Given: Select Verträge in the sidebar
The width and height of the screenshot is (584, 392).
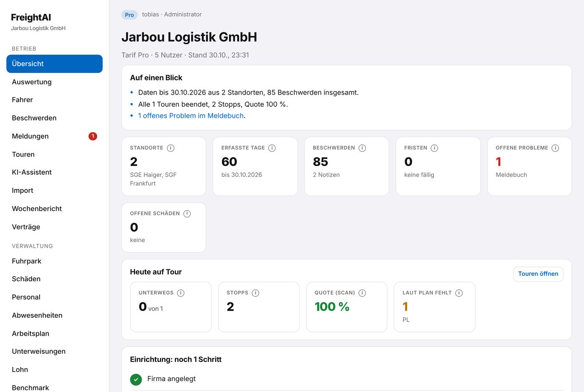Looking at the screenshot, I should click(55, 227).
